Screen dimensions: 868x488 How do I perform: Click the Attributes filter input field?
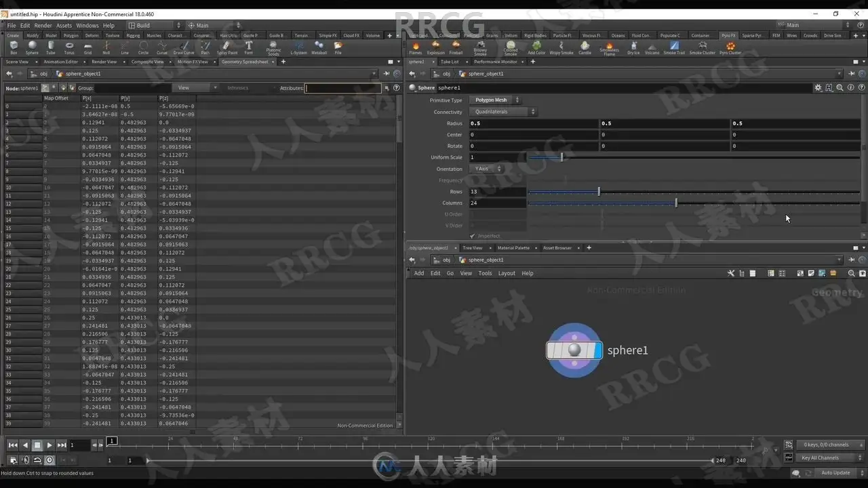pyautogui.click(x=342, y=88)
